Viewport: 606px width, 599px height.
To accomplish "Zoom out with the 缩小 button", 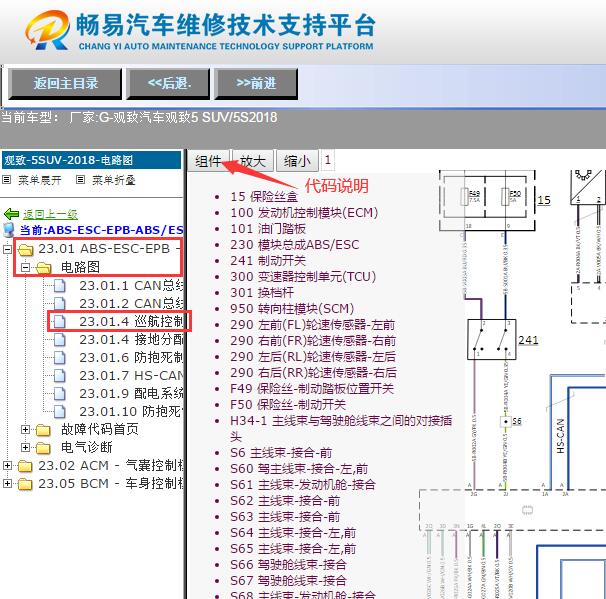I will click(297, 161).
